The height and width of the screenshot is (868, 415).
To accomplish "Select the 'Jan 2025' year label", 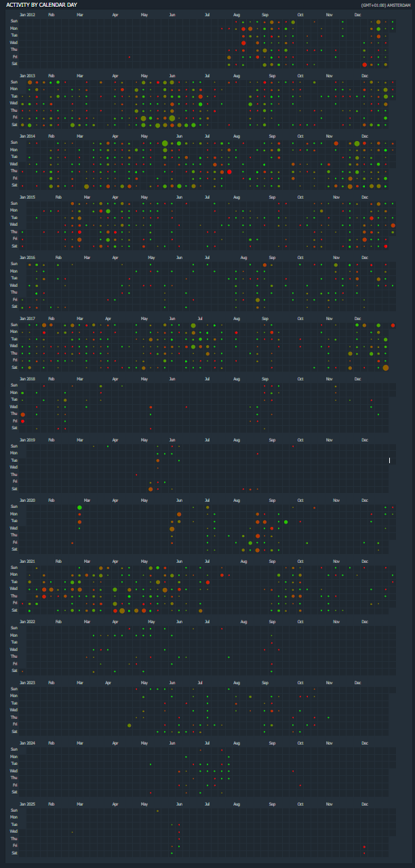I will pos(28,804).
